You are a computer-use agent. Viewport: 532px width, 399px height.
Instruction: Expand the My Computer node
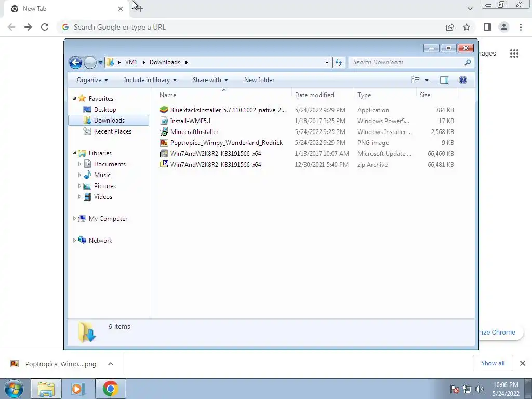[x=74, y=219]
